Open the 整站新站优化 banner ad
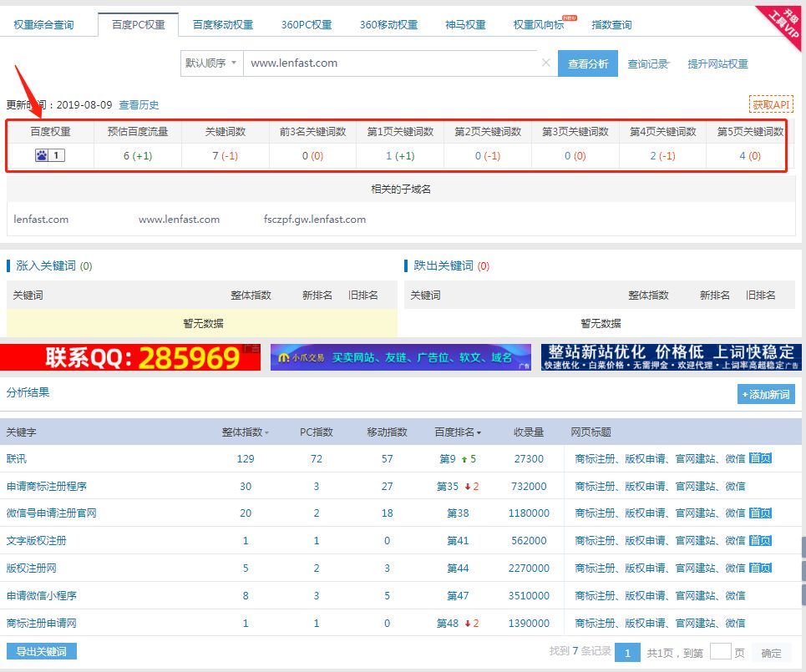 point(672,357)
